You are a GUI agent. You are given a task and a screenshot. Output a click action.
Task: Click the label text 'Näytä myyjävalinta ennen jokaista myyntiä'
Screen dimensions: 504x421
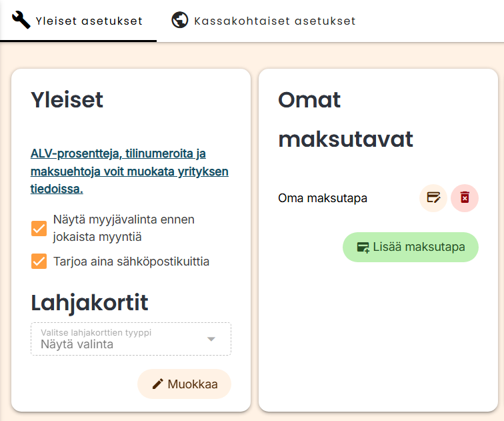point(124,228)
